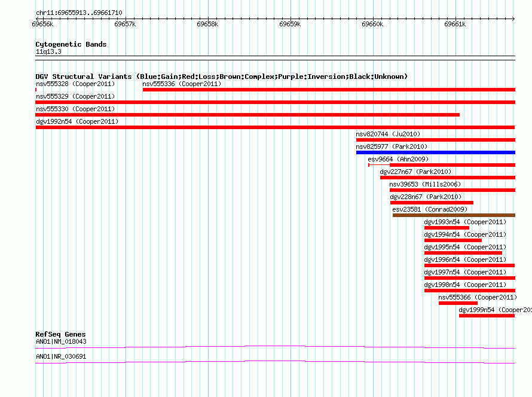The image size is (532, 397).
Task: Select the nsv39653 (Mills2006) variant label
Action: pyautogui.click(x=425, y=184)
